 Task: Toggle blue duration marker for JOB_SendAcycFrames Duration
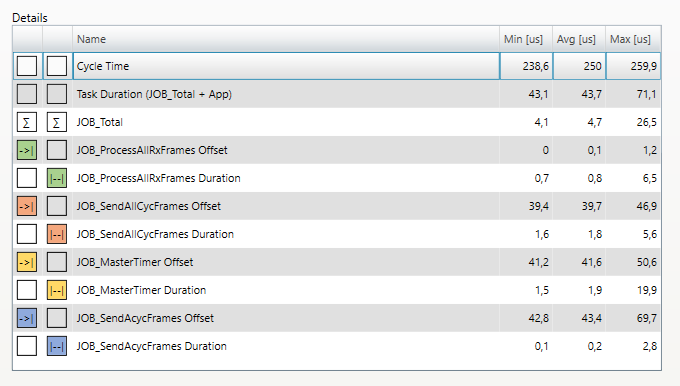pyautogui.click(x=57, y=346)
